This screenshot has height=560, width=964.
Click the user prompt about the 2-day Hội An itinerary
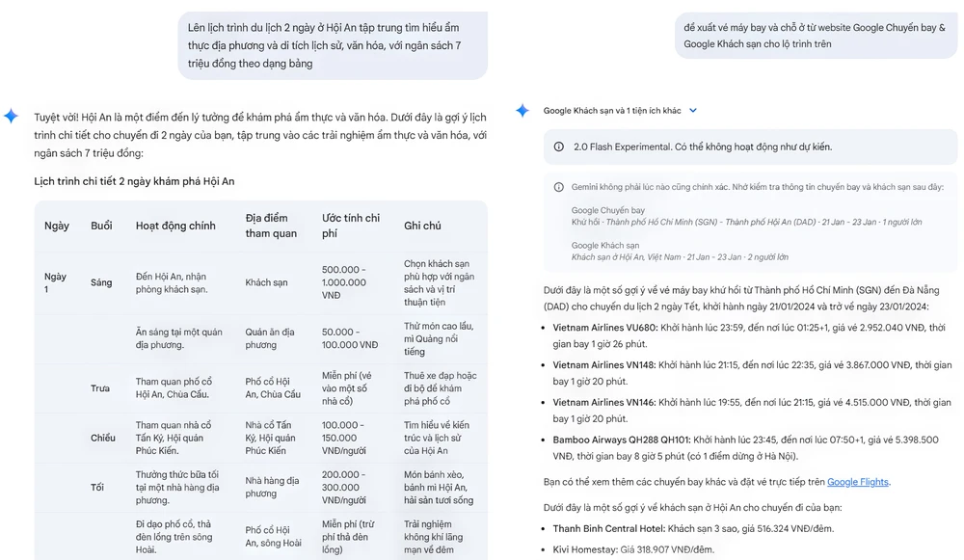pyautogui.click(x=332, y=45)
